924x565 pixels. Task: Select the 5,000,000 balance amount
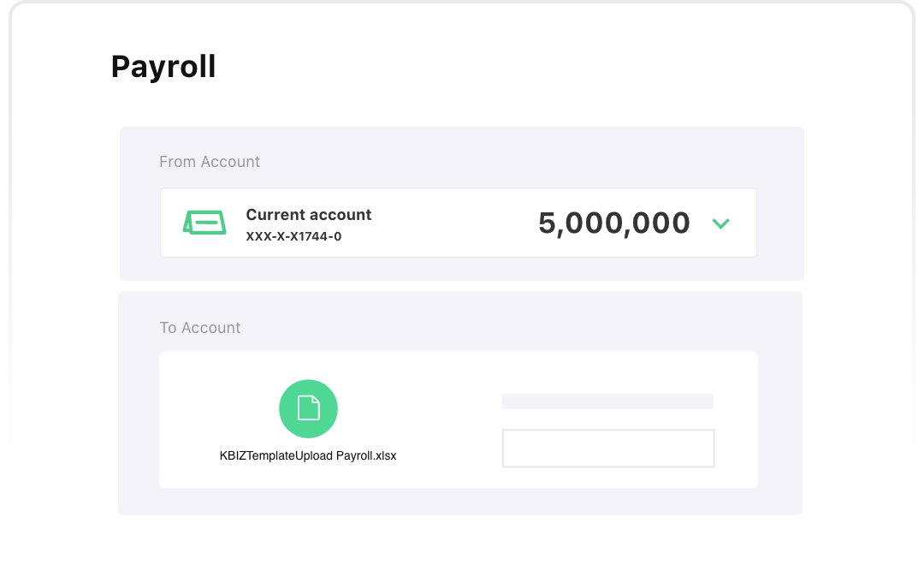coord(613,223)
